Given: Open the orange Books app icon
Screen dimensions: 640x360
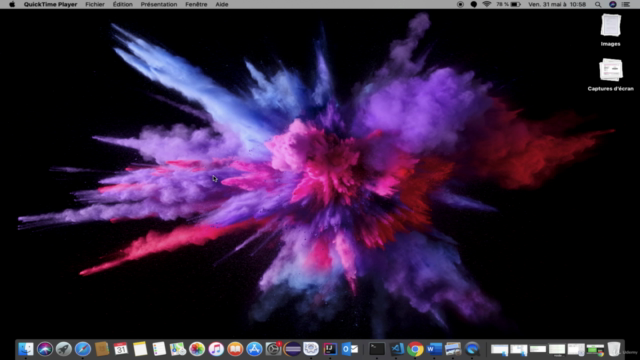Looking at the screenshot, I should (x=235, y=349).
